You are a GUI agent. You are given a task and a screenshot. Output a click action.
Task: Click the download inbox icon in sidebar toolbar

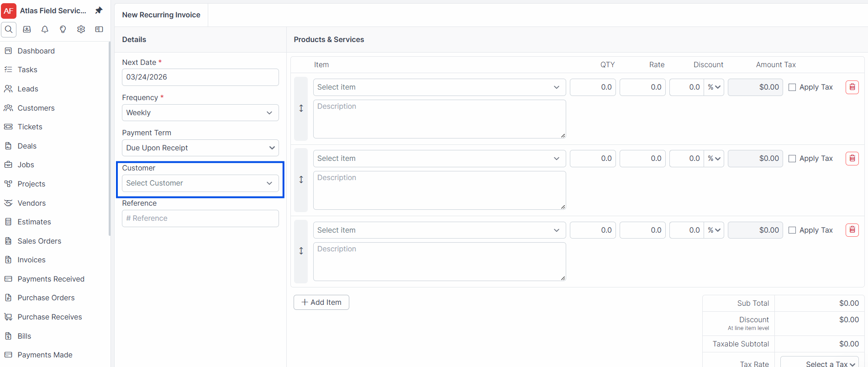click(27, 29)
